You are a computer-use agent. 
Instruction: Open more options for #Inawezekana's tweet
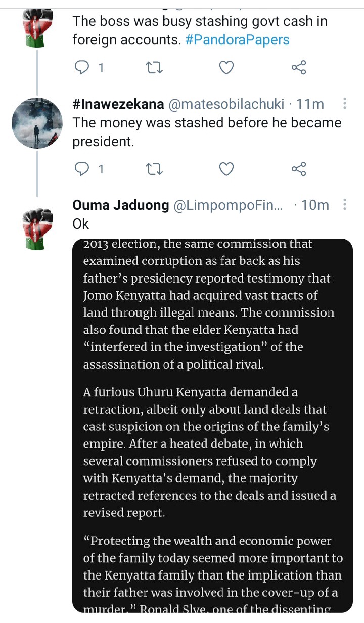(345, 104)
